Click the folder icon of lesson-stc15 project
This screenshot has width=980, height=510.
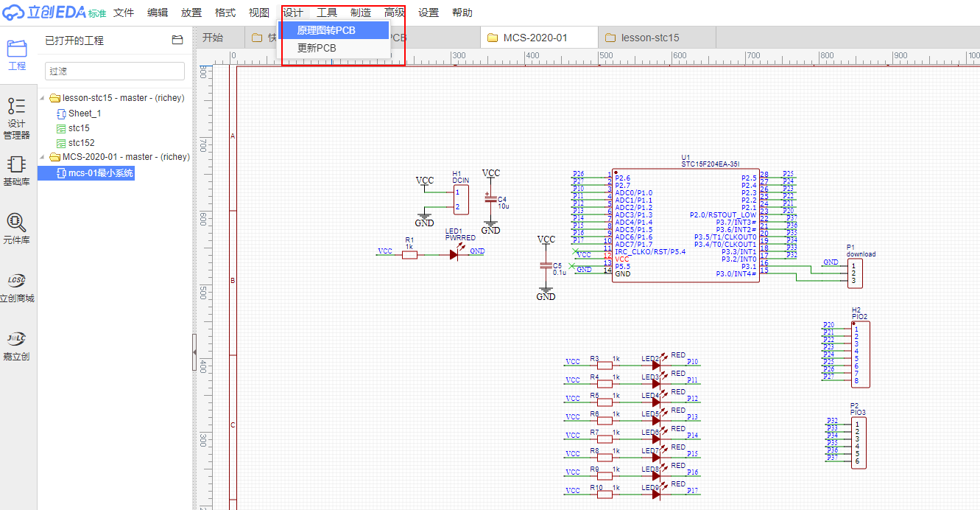point(54,98)
